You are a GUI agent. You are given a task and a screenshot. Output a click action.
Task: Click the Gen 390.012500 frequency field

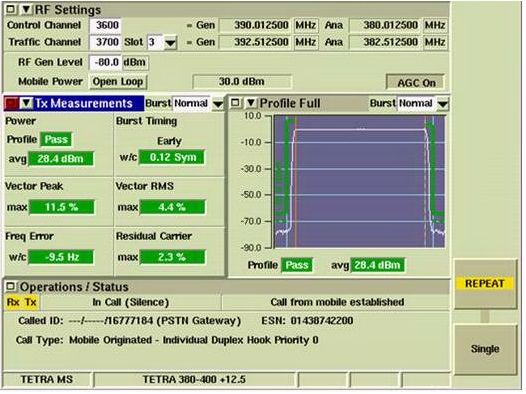(256, 25)
